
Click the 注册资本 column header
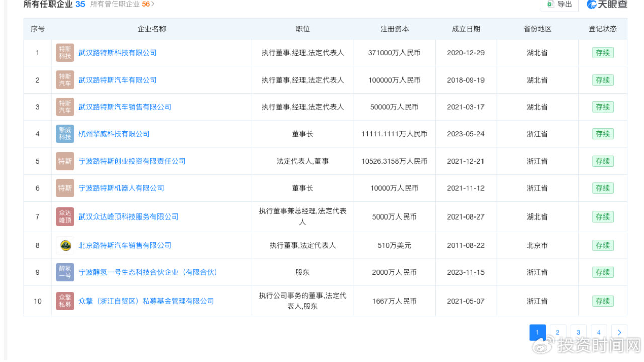pos(394,29)
